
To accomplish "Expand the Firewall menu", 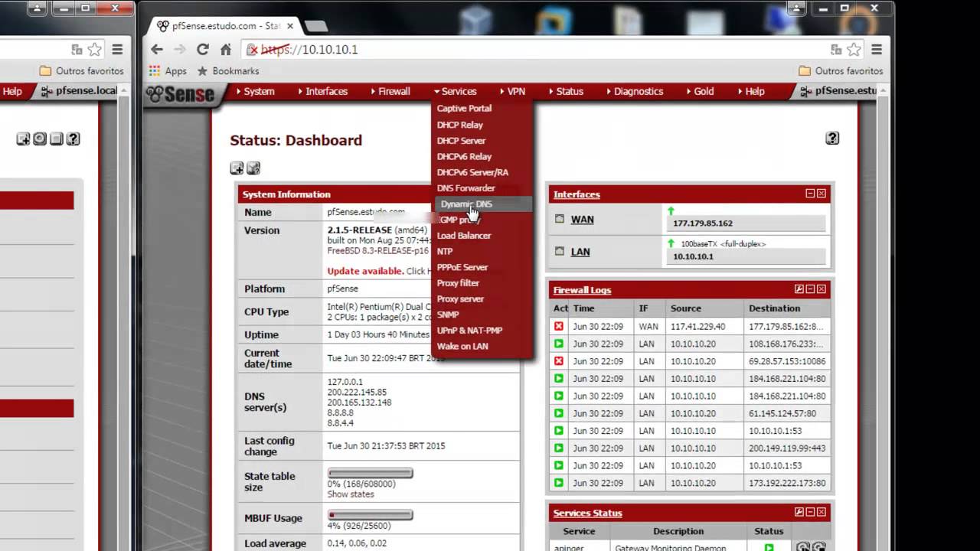I will click(x=390, y=91).
